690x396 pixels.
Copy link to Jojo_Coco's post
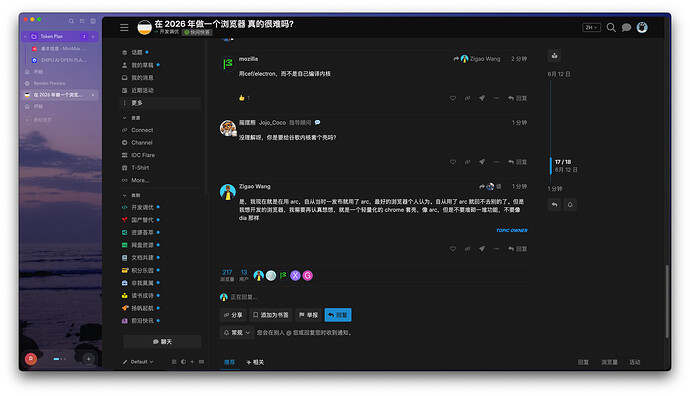point(467,162)
